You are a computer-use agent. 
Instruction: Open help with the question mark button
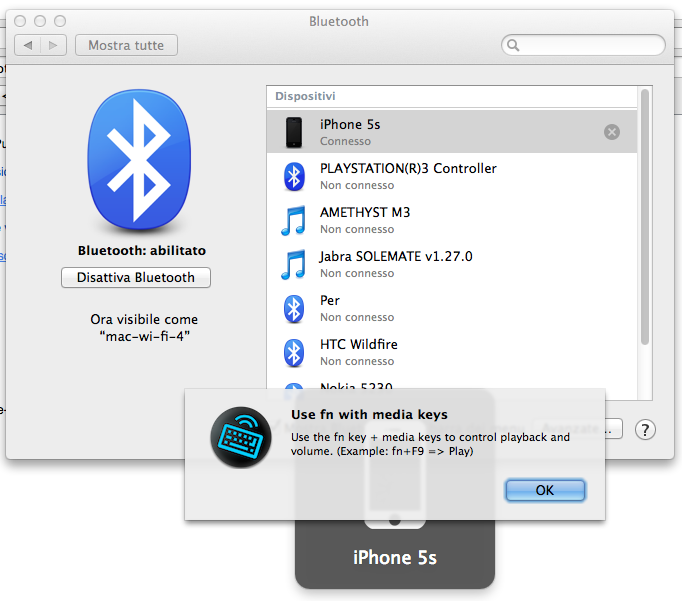pos(645,430)
